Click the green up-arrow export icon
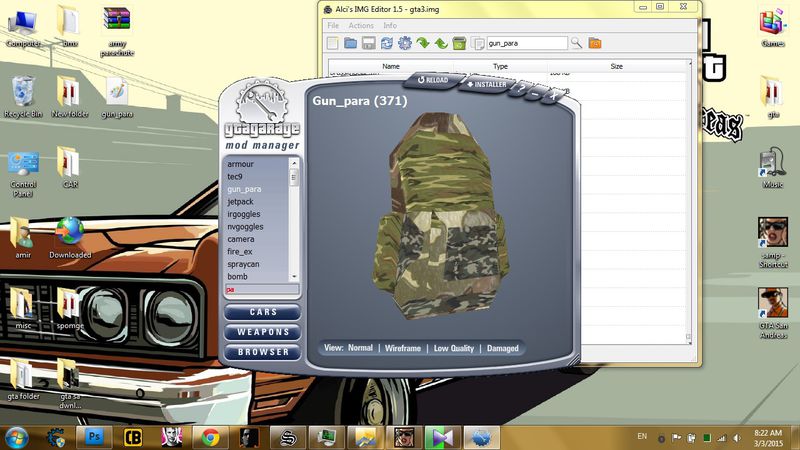This screenshot has height=450, width=800. (x=441, y=43)
